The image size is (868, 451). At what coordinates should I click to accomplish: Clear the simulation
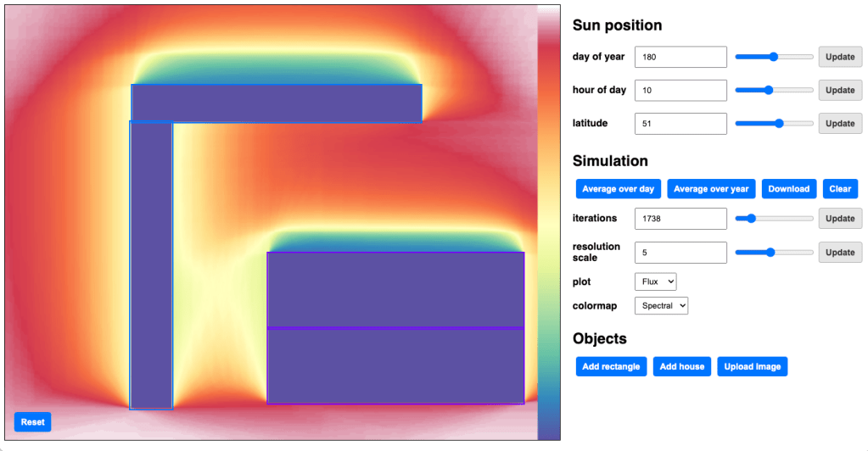840,189
